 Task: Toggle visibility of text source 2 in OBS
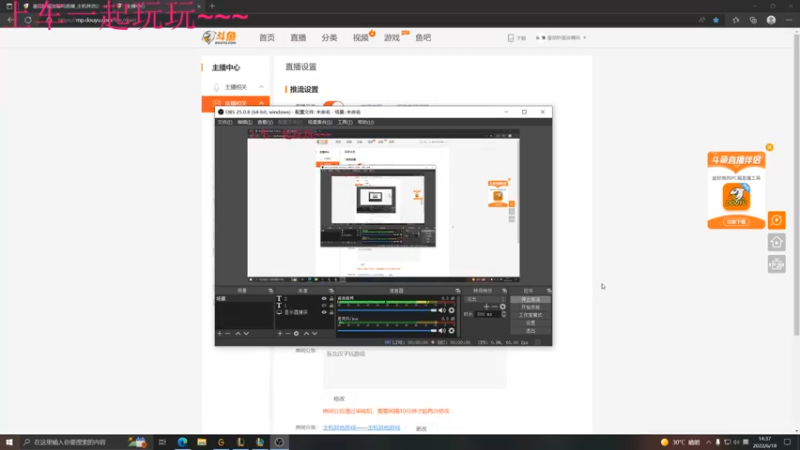pyautogui.click(x=323, y=298)
